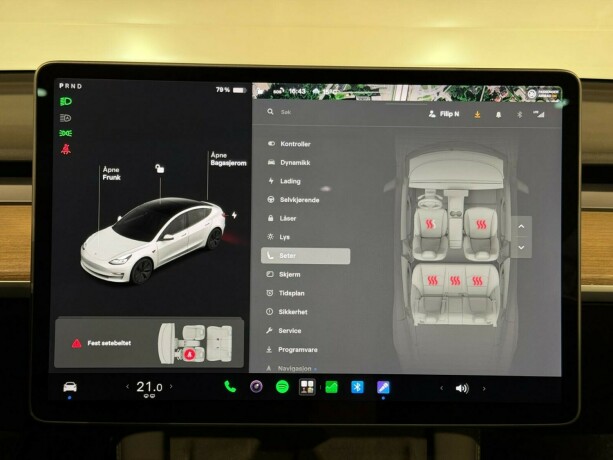
Task: Tap the Fest setebeltet warning card
Action: click(x=149, y=343)
